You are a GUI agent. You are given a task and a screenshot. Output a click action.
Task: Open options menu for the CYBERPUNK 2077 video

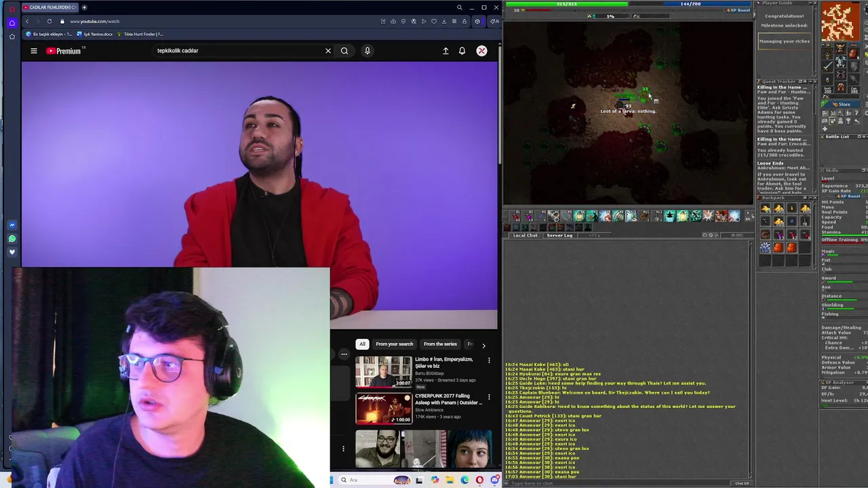[x=489, y=397]
